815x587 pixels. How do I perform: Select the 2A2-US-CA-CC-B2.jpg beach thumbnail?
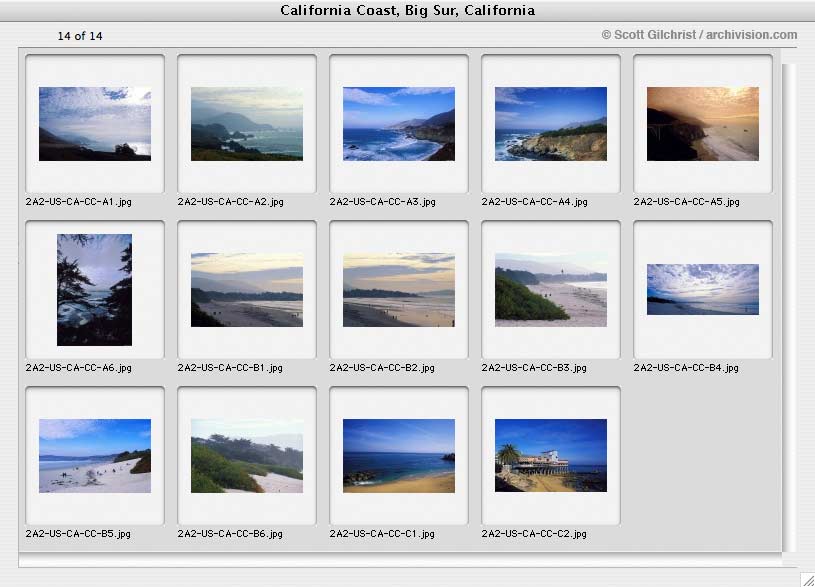coord(399,290)
